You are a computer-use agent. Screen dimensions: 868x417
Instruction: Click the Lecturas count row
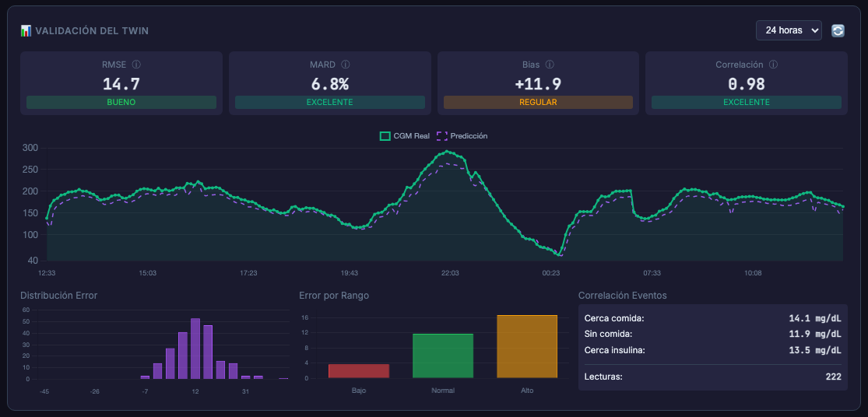713,377
